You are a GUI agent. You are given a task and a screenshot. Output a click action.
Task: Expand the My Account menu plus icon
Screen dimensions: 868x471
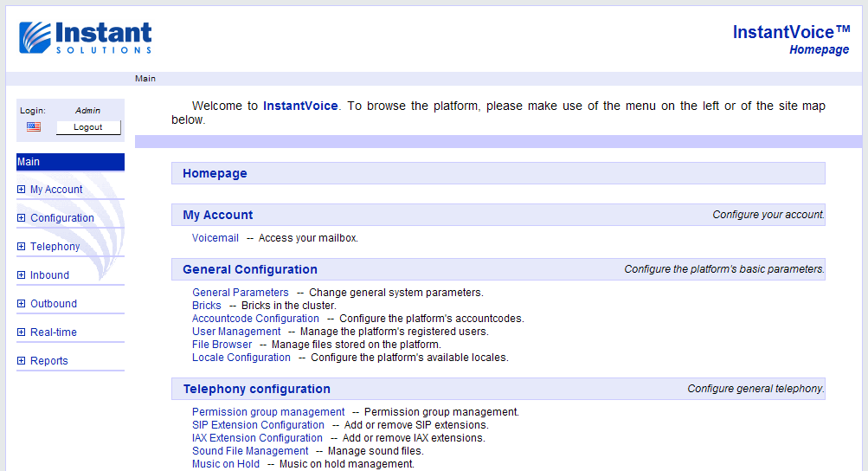click(22, 190)
